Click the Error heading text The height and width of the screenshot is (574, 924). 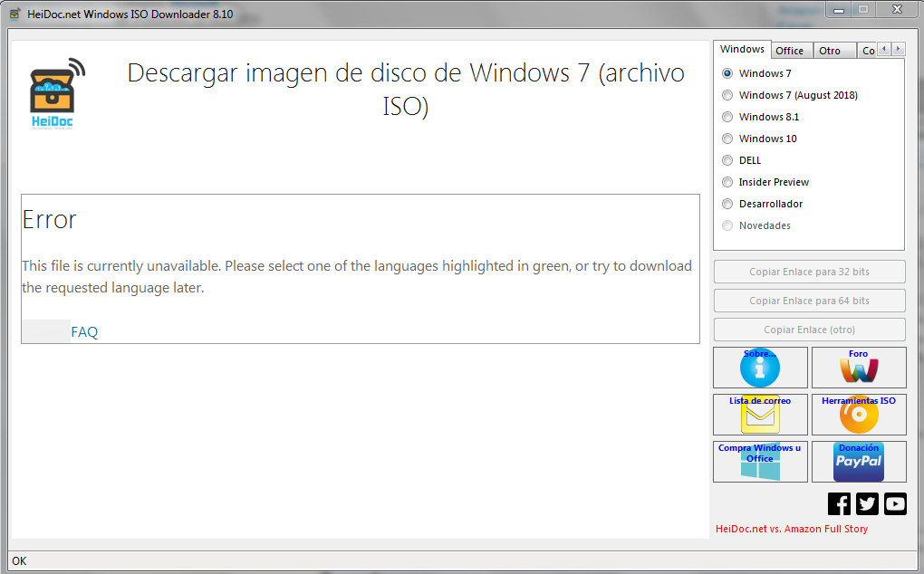(50, 220)
